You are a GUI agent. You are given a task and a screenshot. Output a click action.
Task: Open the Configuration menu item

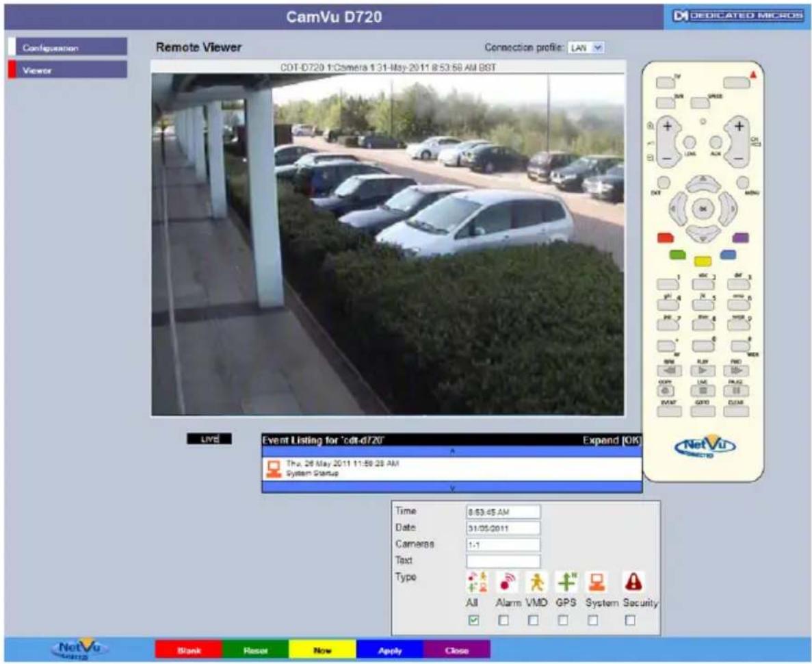tap(67, 48)
